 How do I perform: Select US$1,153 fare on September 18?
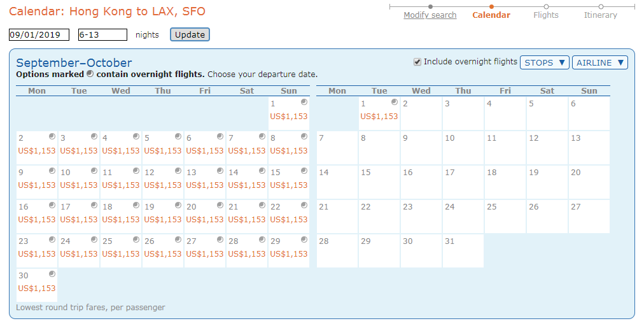(x=121, y=220)
